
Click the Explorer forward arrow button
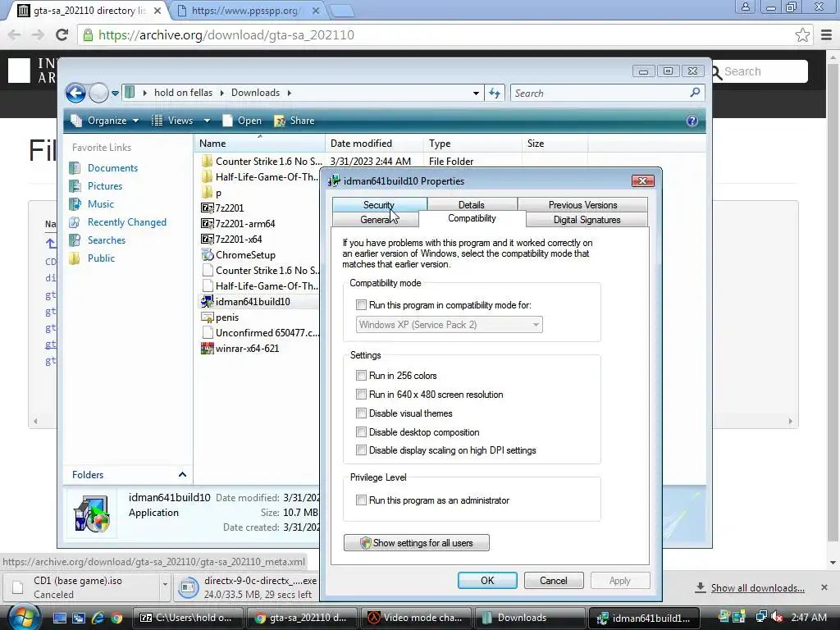pyautogui.click(x=98, y=94)
